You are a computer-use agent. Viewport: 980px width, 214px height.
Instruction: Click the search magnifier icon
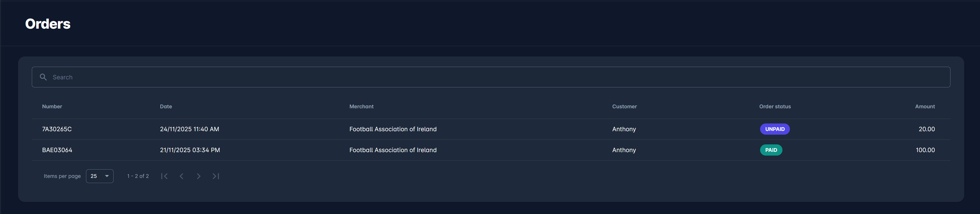43,77
